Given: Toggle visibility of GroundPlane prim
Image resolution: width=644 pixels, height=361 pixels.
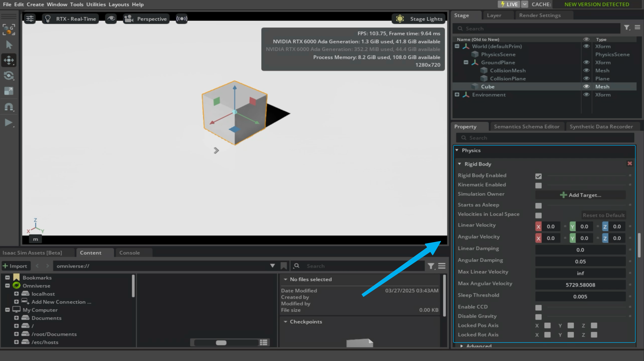Looking at the screenshot, I should 586,62.
